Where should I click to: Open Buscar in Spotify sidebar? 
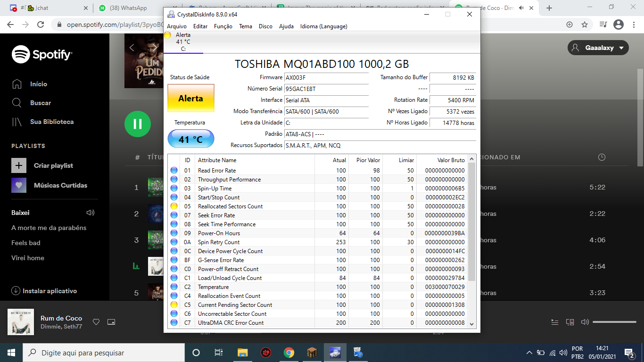tap(31, 103)
